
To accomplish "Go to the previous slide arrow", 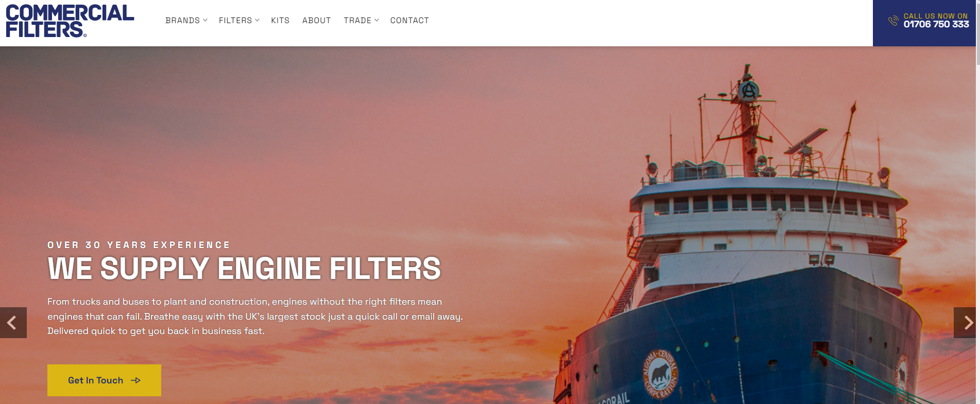I will tap(13, 323).
